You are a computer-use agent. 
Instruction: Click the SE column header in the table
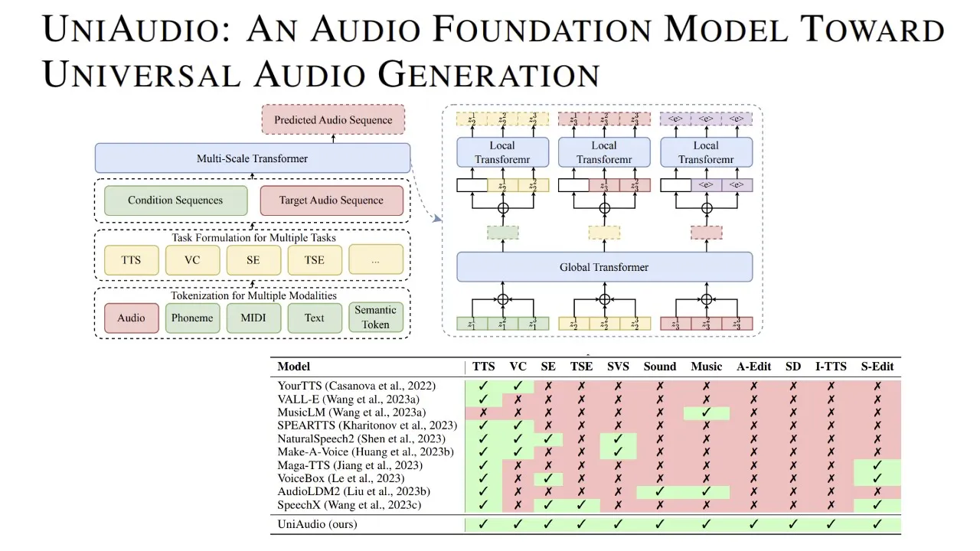(x=548, y=367)
